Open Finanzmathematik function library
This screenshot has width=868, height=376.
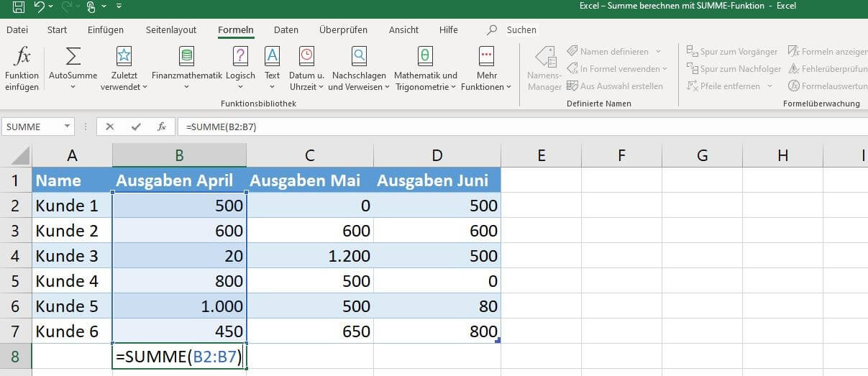186,57
